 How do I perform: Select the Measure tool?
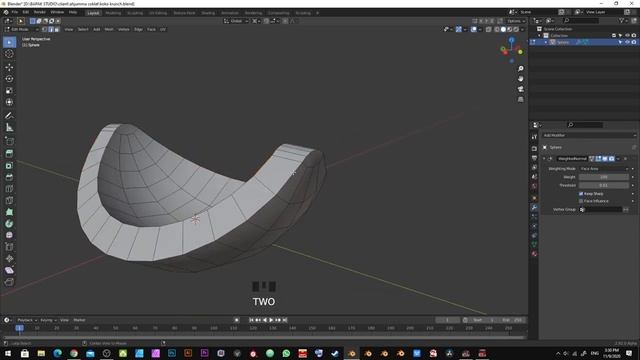[x=9, y=128]
